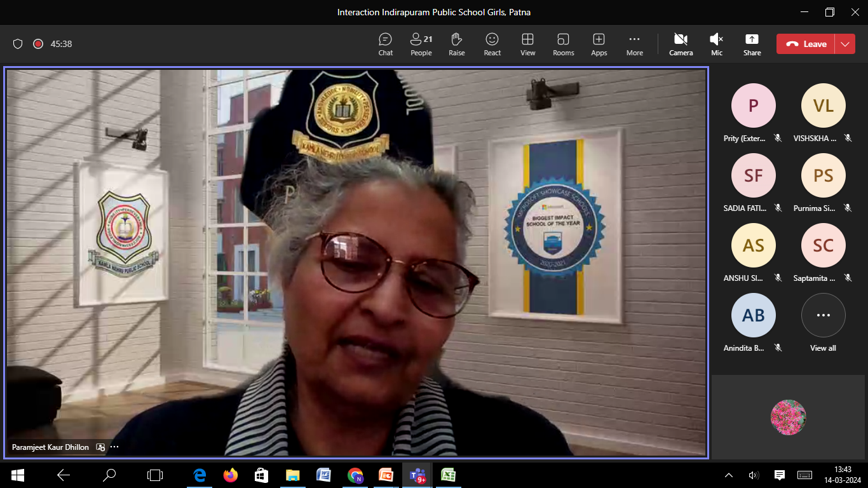The height and width of the screenshot is (488, 868).
Task: Open the React emoji options
Action: pyautogui.click(x=492, y=44)
